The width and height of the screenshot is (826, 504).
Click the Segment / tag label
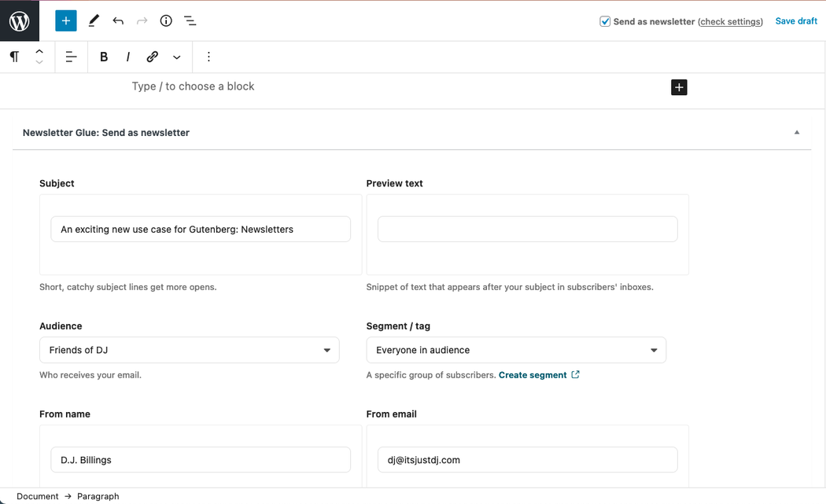398,326
